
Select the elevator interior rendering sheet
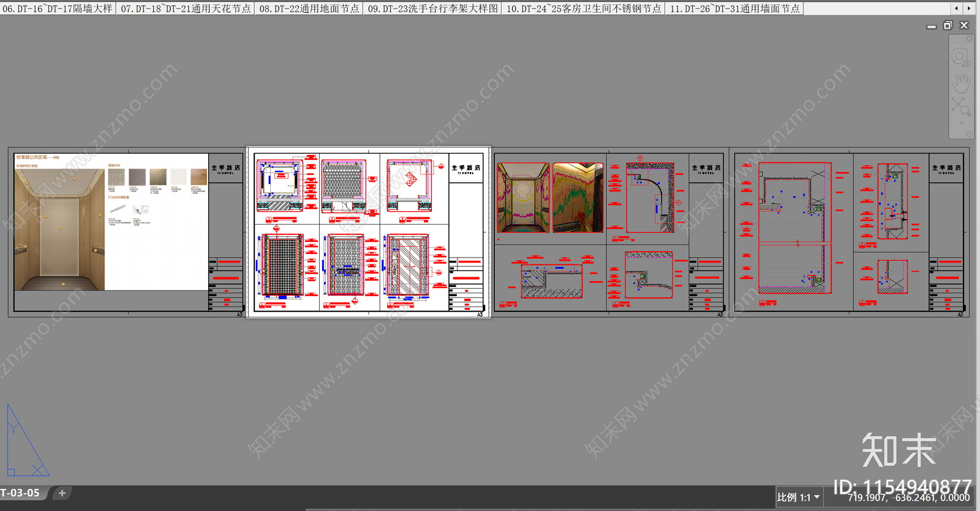126,232
